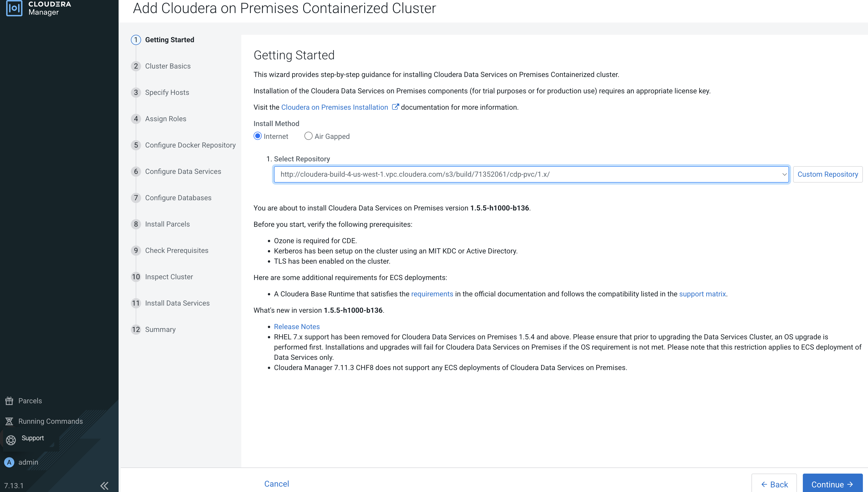Select the Internet install method
Screen dimensions: 868x492
(258, 136)
